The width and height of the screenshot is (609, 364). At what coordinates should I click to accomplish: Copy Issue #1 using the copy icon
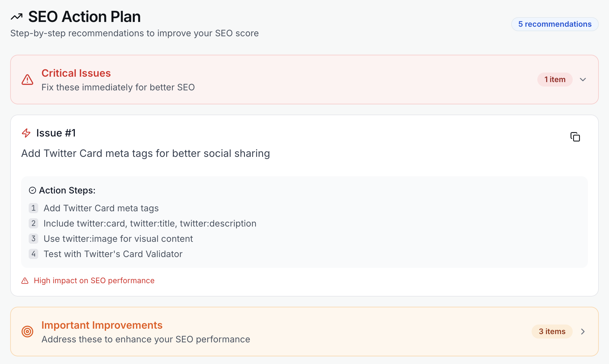tap(575, 137)
